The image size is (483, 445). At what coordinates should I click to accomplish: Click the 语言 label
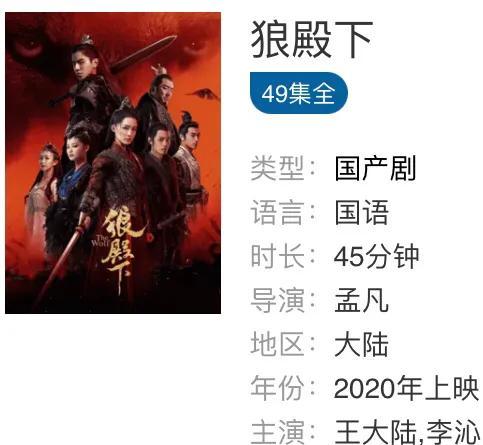(x=277, y=212)
